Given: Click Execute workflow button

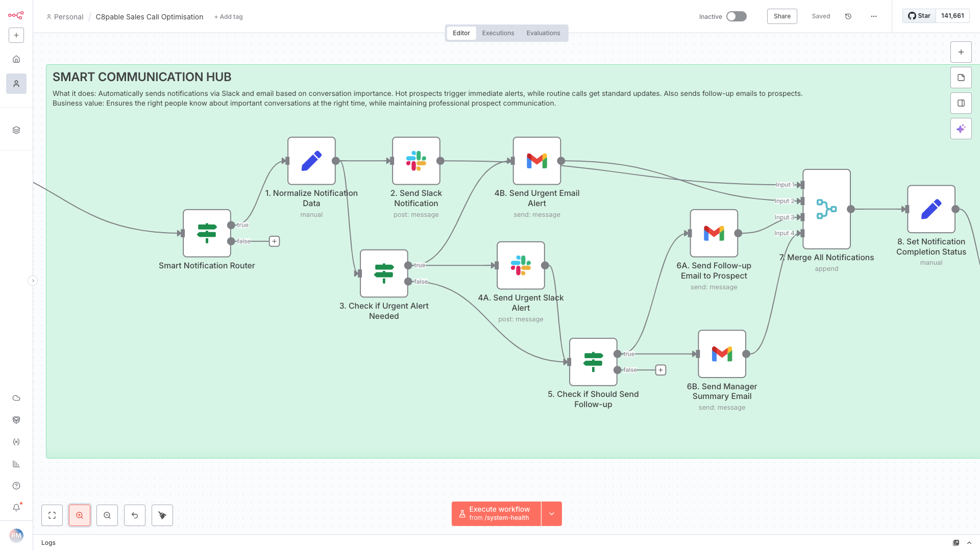Looking at the screenshot, I should coord(496,514).
